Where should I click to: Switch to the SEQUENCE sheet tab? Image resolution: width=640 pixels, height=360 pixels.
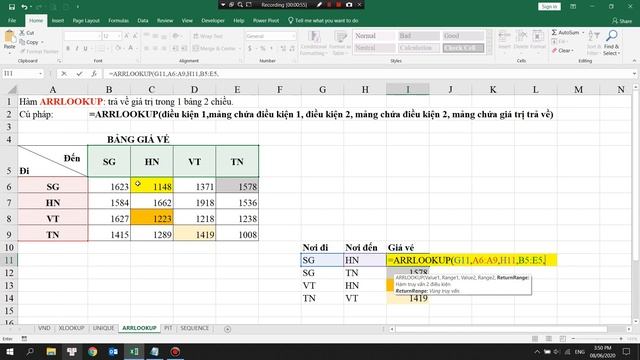click(195, 328)
